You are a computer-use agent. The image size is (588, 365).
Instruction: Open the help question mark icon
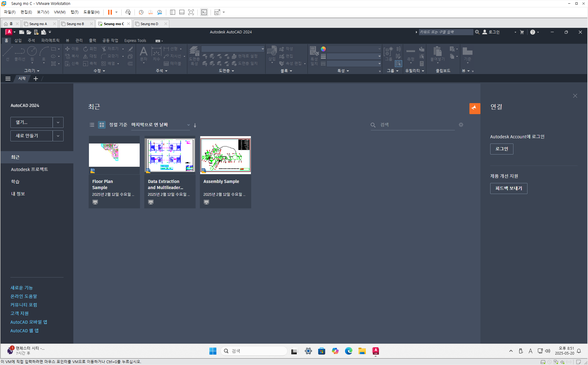(x=532, y=32)
